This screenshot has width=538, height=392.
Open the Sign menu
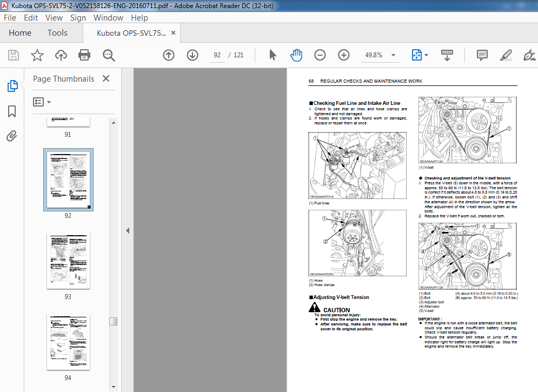click(x=78, y=18)
